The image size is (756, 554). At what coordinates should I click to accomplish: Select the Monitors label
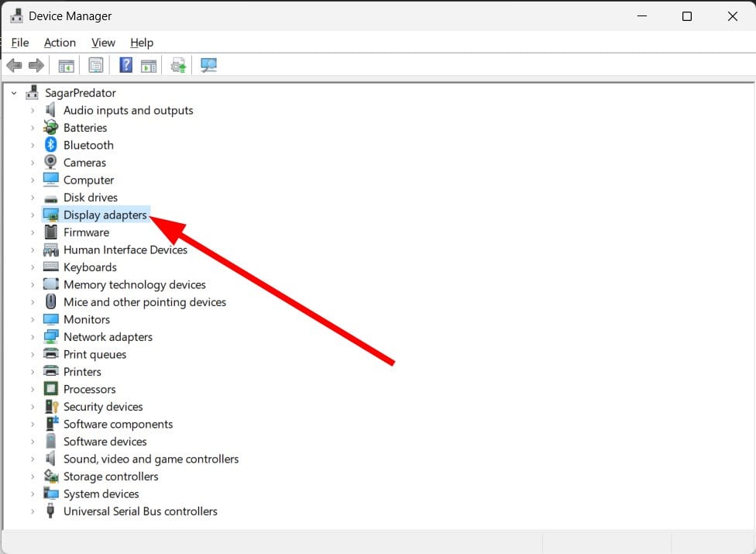pyautogui.click(x=87, y=319)
